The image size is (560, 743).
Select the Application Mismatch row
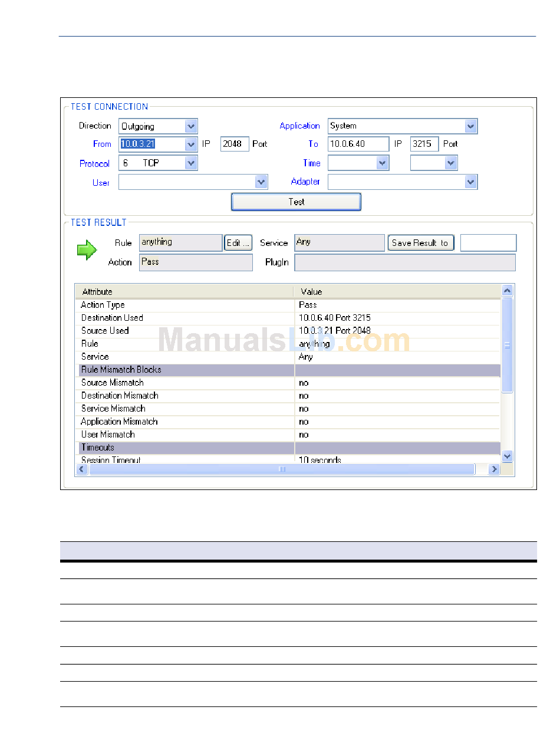coord(288,422)
